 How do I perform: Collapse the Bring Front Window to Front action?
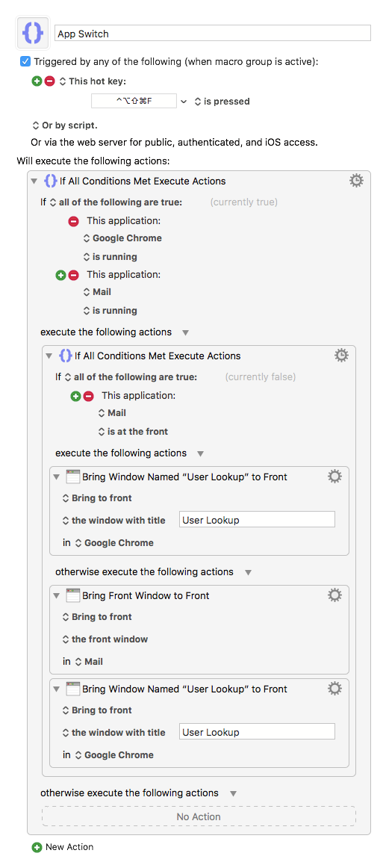pos(57,595)
